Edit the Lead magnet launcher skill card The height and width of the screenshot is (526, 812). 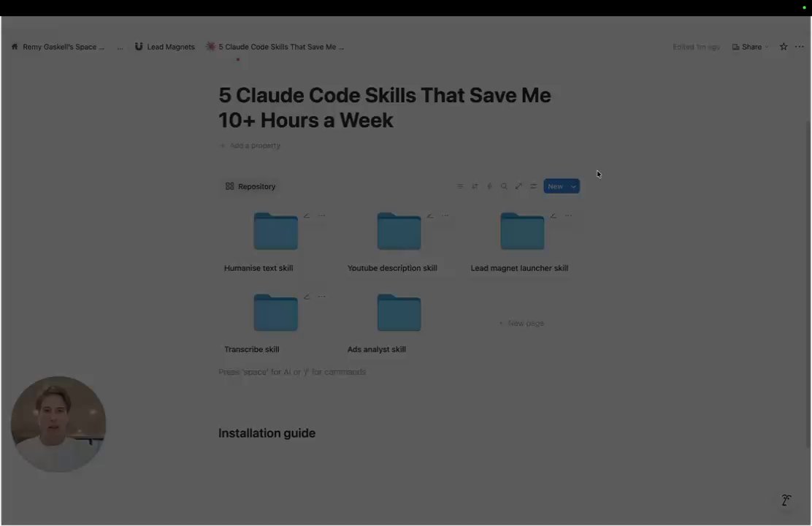click(553, 216)
